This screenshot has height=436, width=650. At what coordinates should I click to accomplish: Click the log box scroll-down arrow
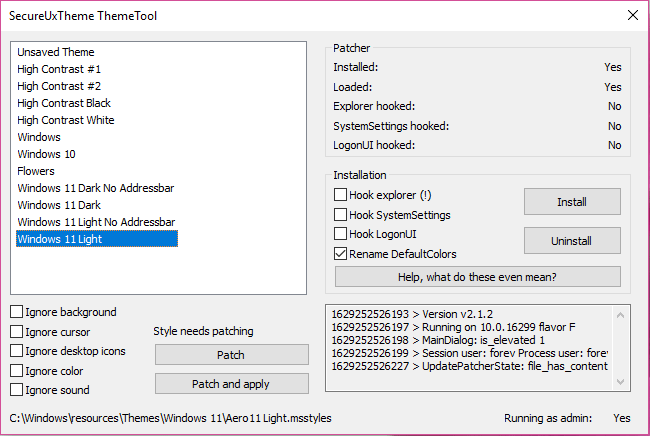pyautogui.click(x=620, y=382)
